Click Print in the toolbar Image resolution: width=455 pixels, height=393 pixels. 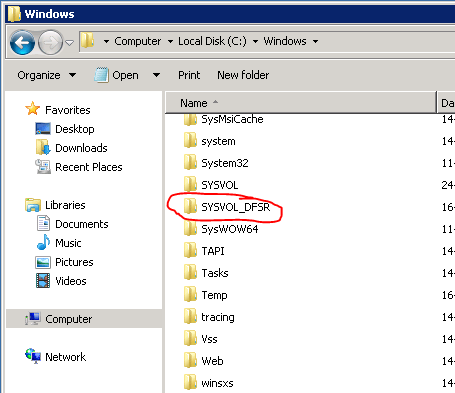coord(189,75)
